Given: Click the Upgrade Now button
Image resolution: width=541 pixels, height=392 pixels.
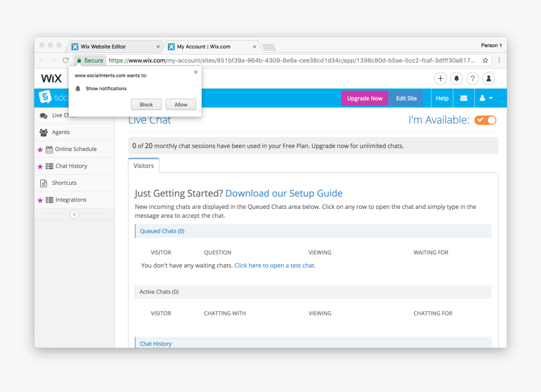Looking at the screenshot, I should coord(364,98).
